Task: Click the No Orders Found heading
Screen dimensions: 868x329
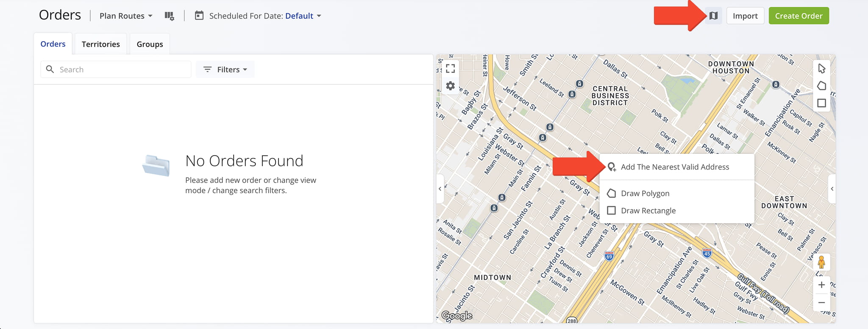Action: [x=244, y=161]
